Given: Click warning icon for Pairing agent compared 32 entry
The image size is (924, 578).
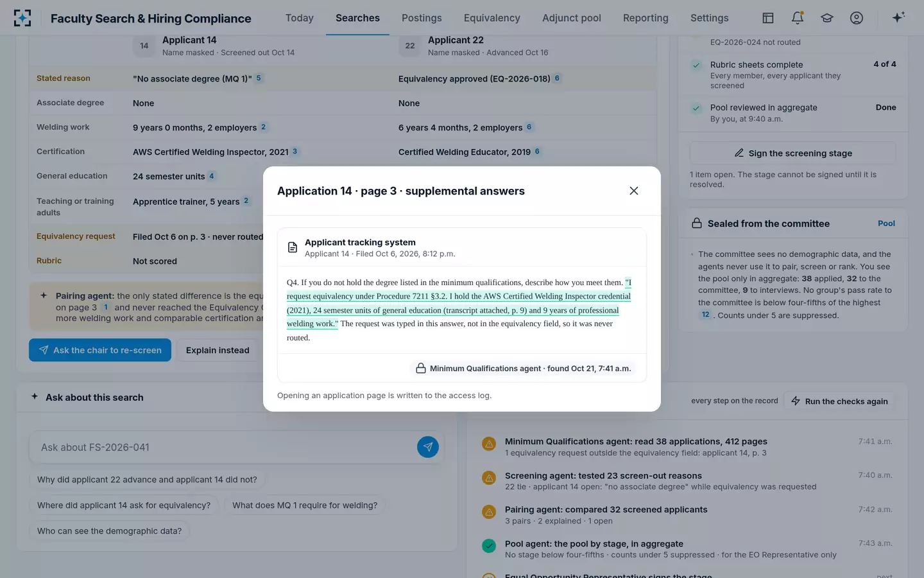Looking at the screenshot, I should click(489, 512).
